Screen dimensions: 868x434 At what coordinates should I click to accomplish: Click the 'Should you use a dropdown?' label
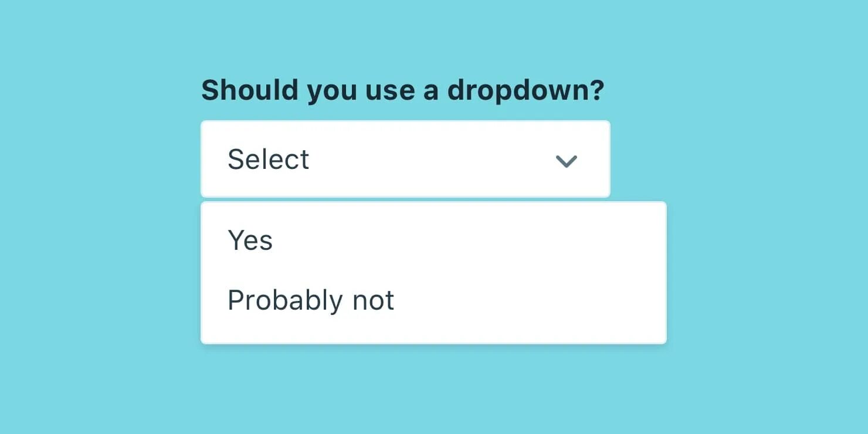[x=403, y=90]
